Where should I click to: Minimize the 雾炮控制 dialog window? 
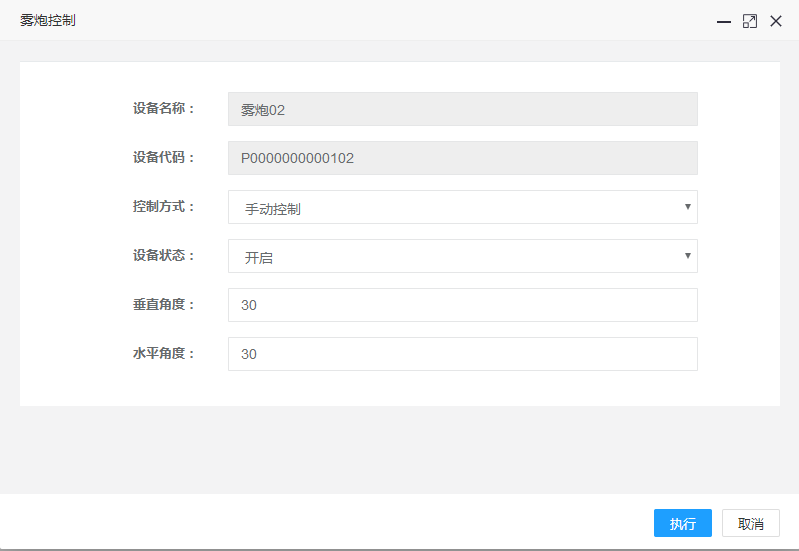tap(724, 21)
